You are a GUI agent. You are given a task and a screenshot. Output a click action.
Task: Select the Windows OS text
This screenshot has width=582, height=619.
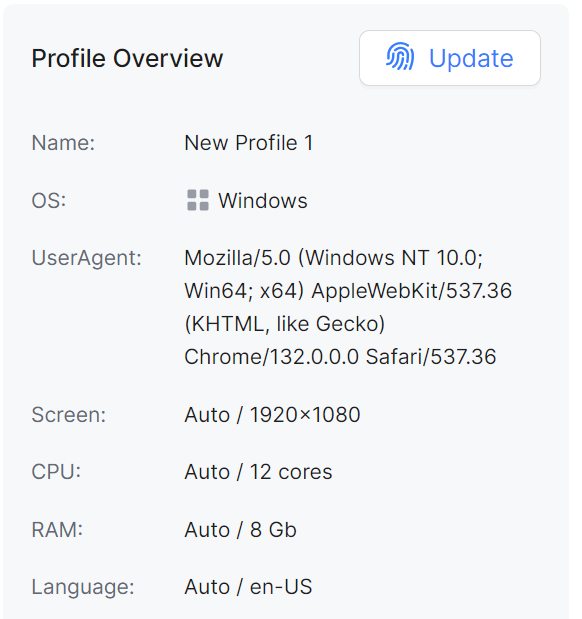(263, 201)
